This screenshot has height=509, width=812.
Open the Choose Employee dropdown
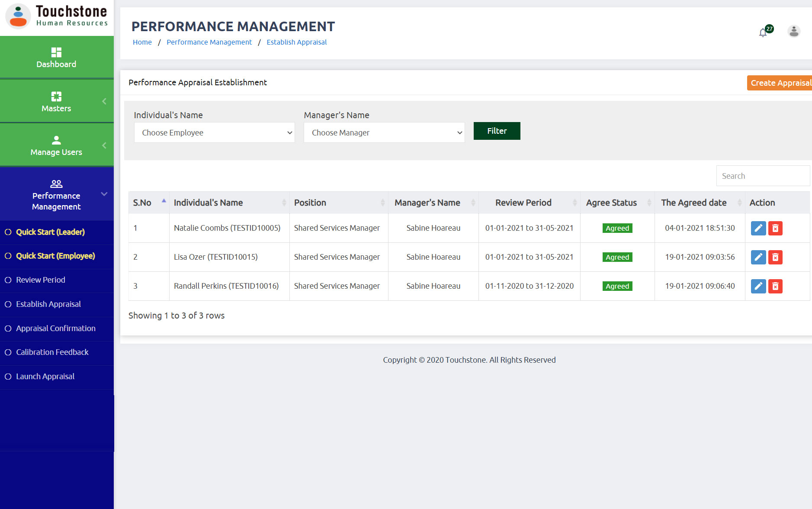tap(214, 132)
